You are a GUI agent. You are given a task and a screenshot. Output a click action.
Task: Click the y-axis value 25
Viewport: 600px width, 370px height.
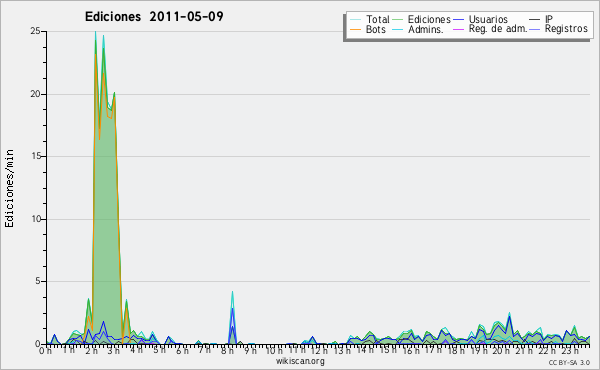tap(36, 31)
